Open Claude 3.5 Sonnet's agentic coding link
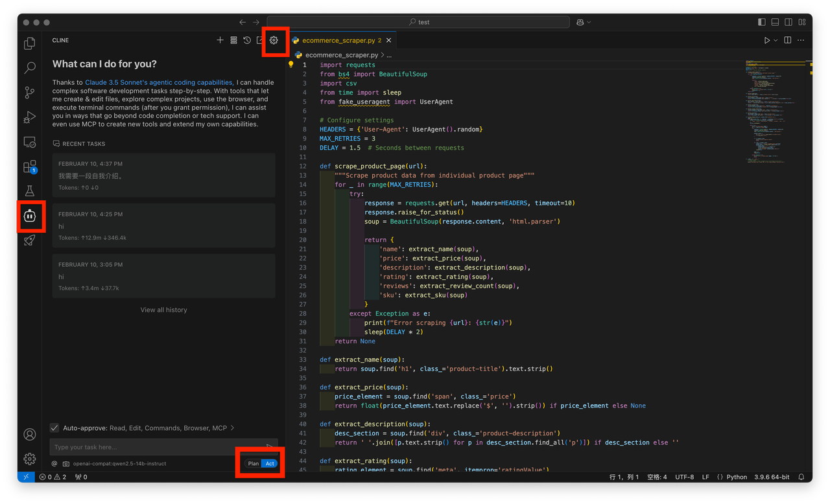830x504 pixels. click(x=159, y=82)
